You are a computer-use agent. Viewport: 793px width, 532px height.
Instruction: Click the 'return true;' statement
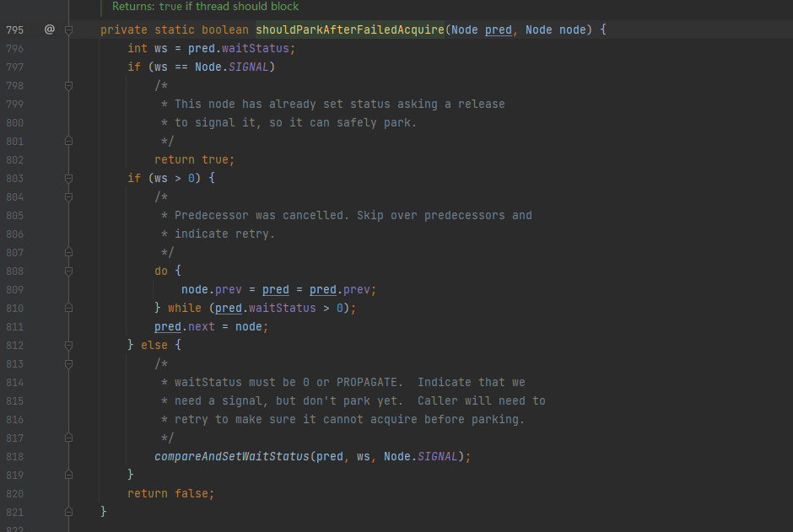click(x=194, y=159)
